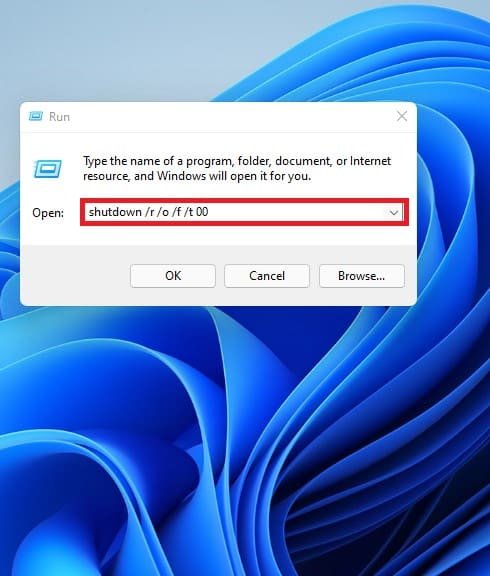
Task: Close the Run dialog with X
Action: pyautogui.click(x=402, y=116)
